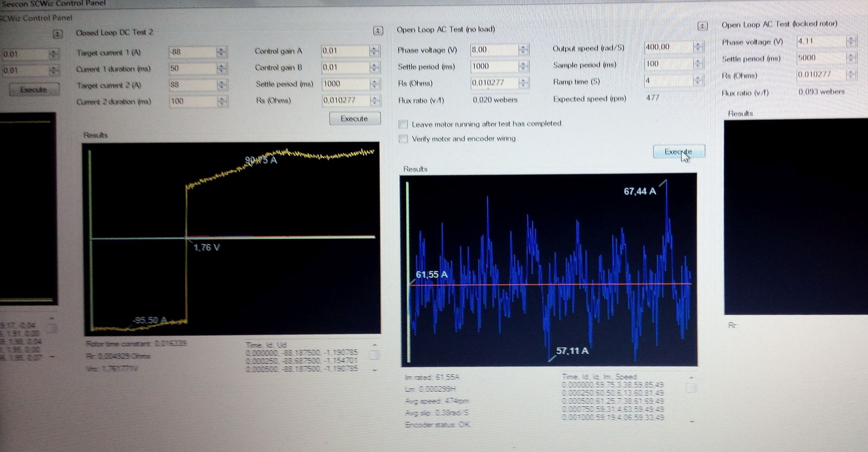Click Execute under Closed Loop DC Test 2
The image size is (868, 452).
tap(354, 118)
